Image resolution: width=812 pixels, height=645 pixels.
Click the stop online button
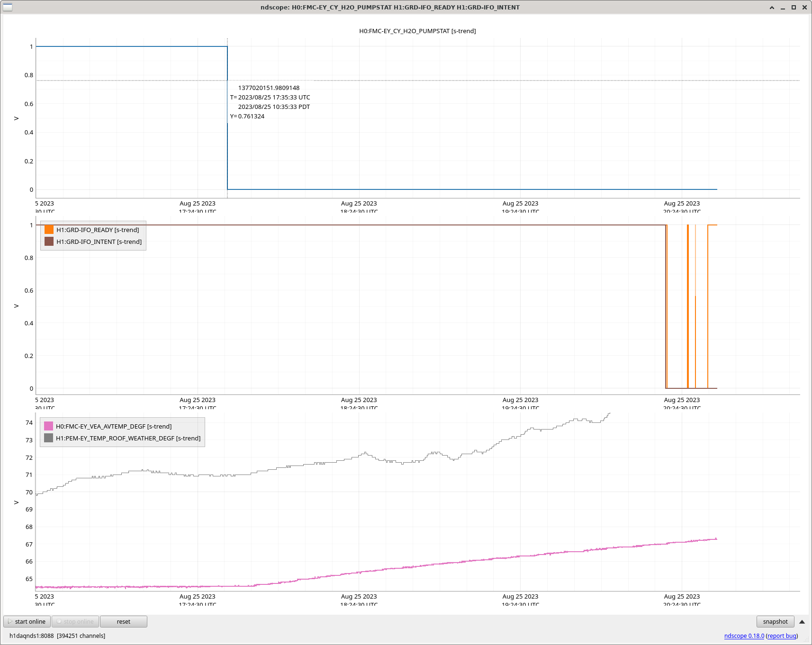point(75,621)
